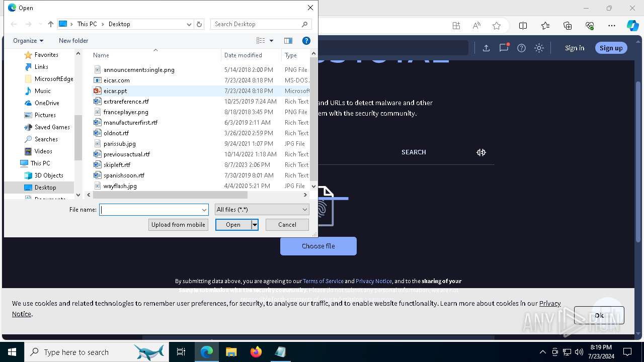Open the Terms of Service link
Screen dimensions: 644x362
(x=323, y=281)
